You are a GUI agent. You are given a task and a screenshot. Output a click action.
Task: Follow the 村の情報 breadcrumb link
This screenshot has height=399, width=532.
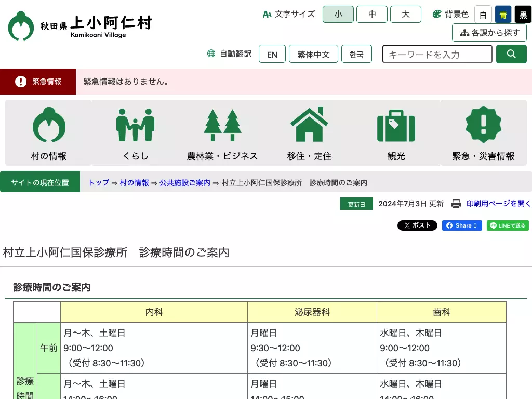pyautogui.click(x=135, y=182)
